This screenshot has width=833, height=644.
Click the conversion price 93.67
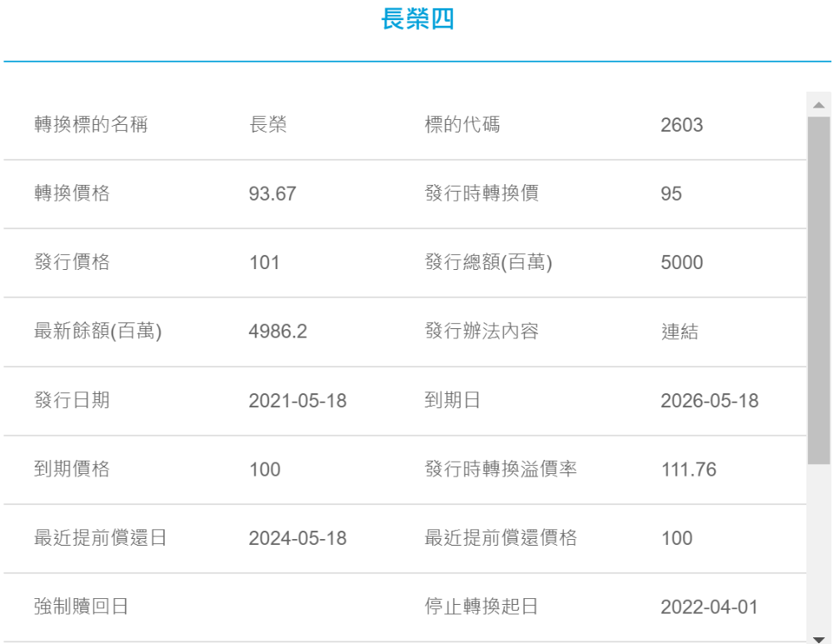pos(272,194)
